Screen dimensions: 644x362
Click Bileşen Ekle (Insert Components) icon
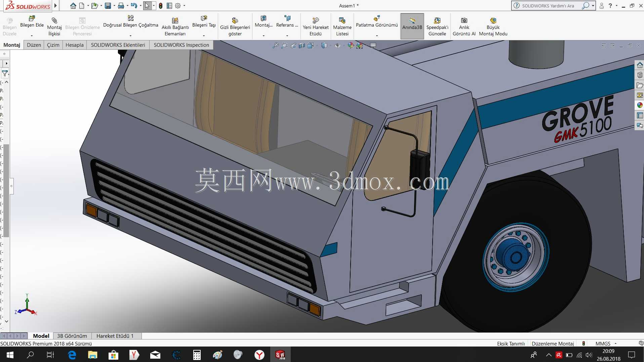pyautogui.click(x=32, y=19)
